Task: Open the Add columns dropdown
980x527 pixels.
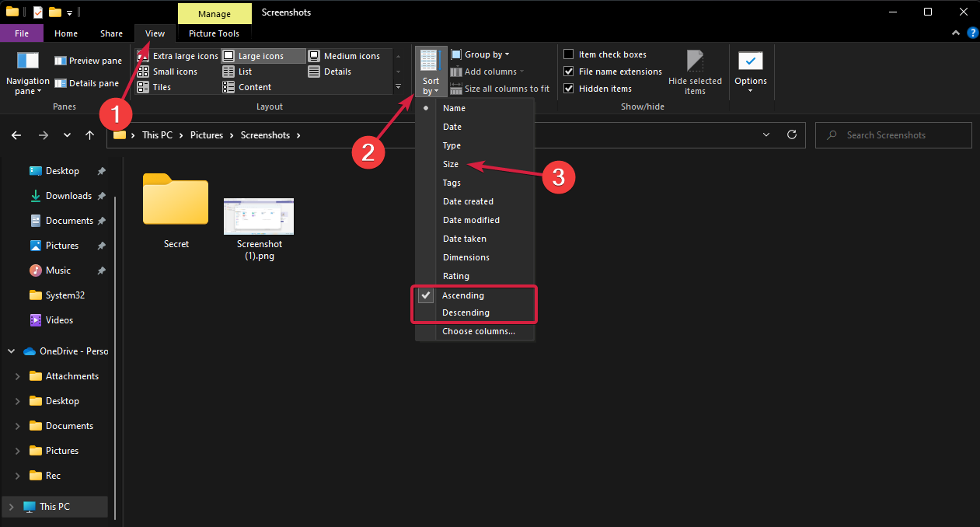Action: pos(487,72)
